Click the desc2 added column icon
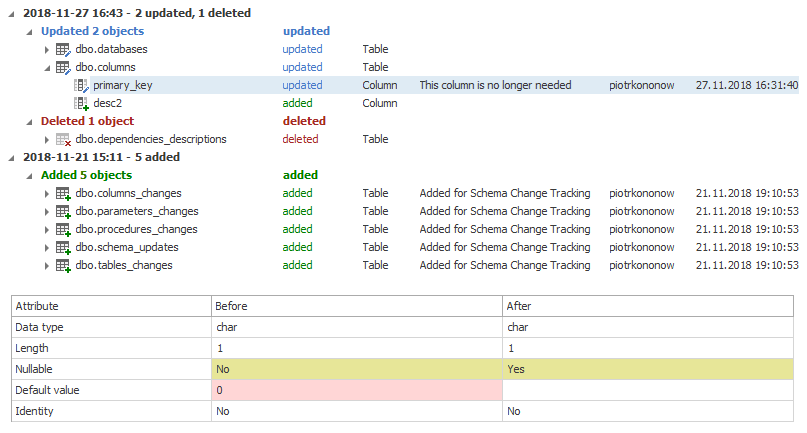Image resolution: width=807 pixels, height=433 pixels. 81,103
